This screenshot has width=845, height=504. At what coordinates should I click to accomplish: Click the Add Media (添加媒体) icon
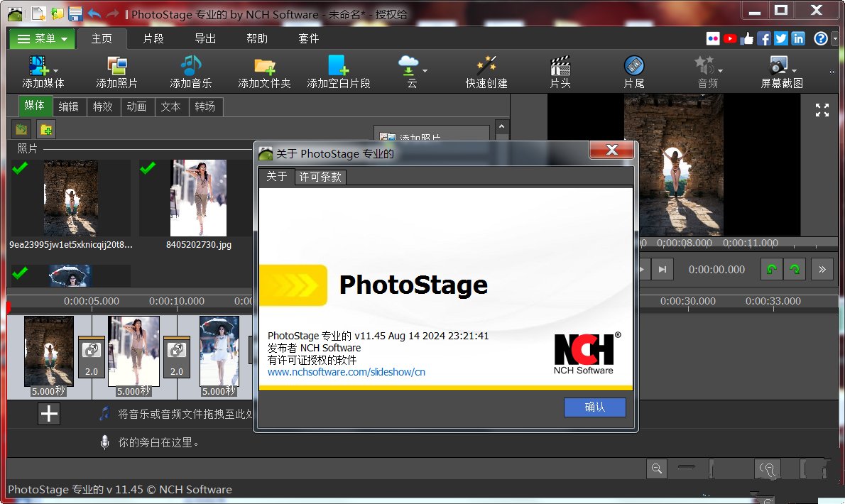click(38, 66)
